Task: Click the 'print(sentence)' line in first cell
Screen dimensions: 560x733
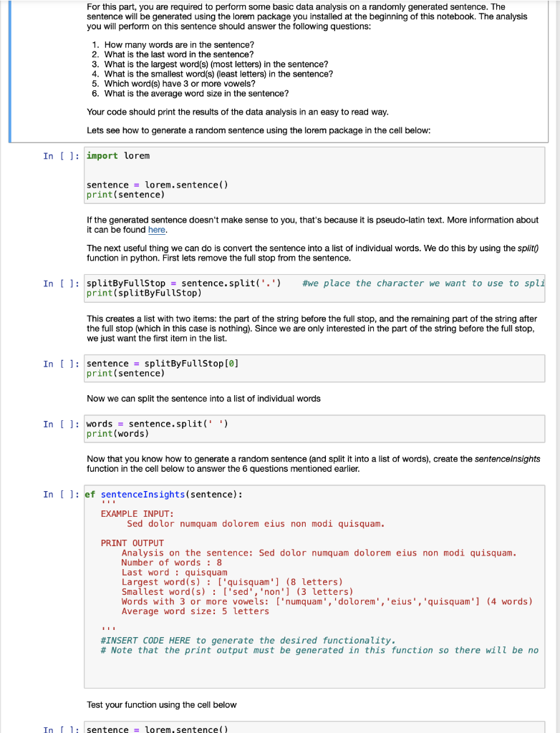Action: point(125,195)
